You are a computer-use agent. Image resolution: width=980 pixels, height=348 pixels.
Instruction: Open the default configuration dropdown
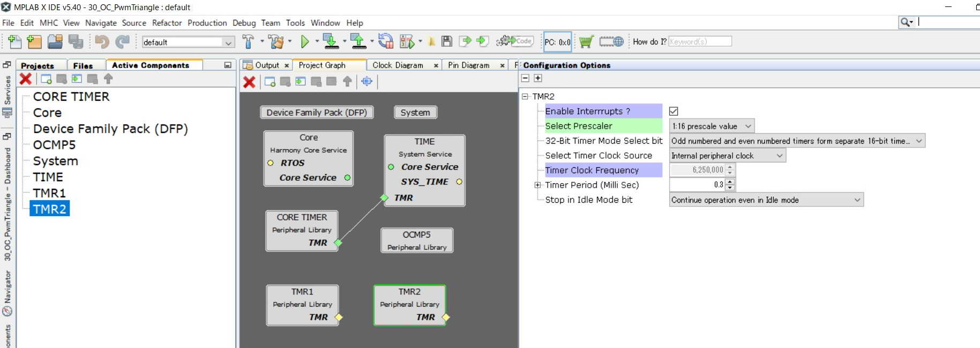(188, 42)
